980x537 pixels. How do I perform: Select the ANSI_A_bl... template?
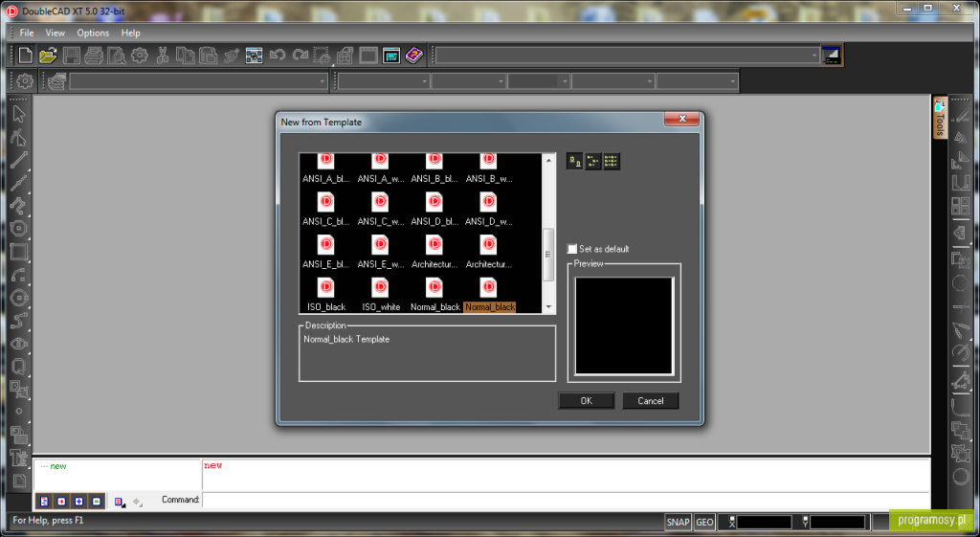point(326,168)
